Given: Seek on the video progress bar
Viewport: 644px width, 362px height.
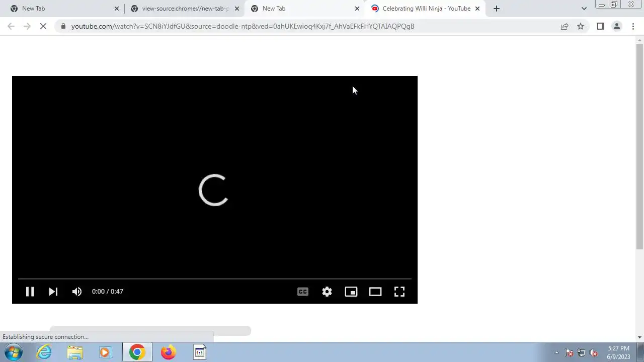Looking at the screenshot, I should 215,278.
